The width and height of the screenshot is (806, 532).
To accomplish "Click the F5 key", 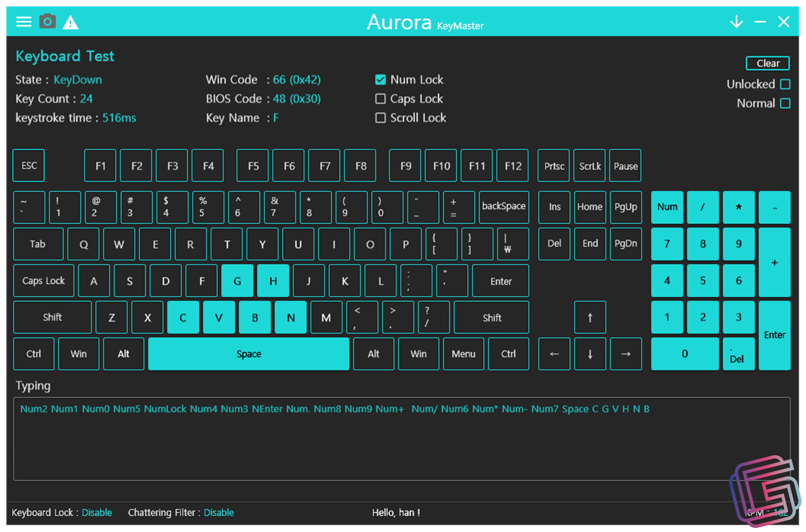I will pos(253,166).
